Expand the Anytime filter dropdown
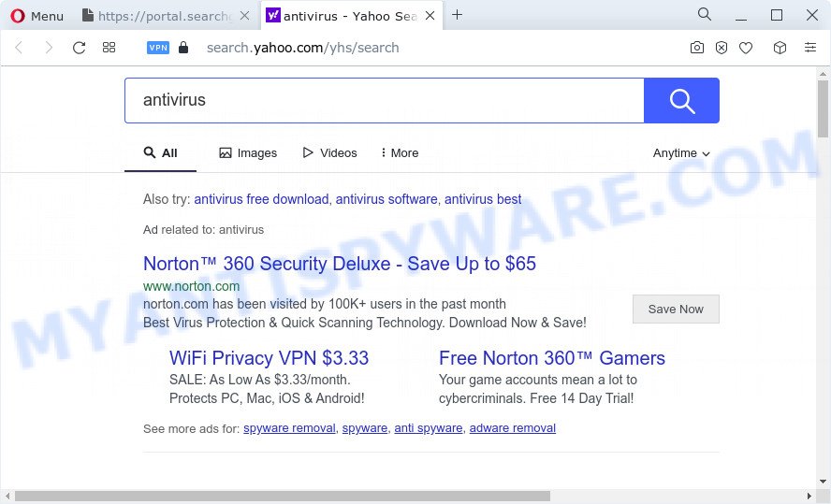Viewport: 831px width, 504px height. (681, 153)
